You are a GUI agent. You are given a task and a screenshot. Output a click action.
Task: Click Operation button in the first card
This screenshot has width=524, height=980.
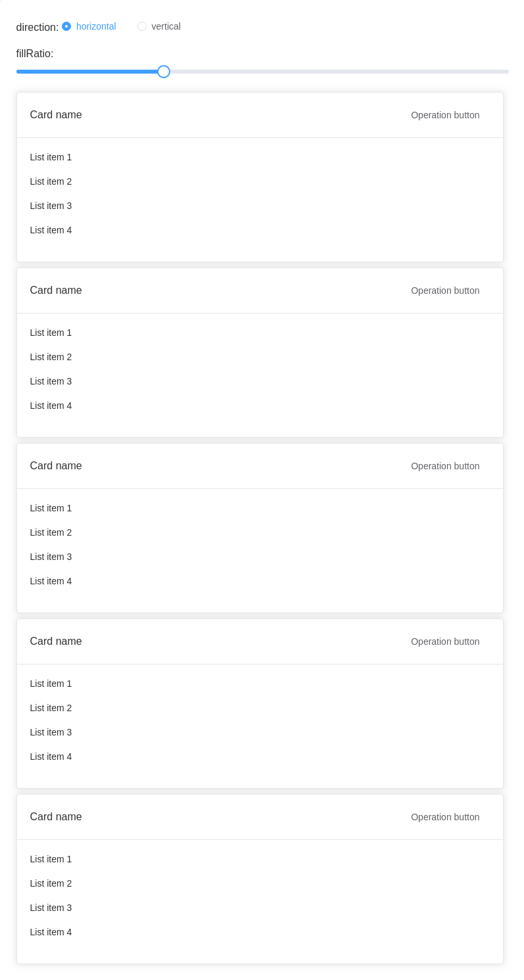tap(445, 115)
